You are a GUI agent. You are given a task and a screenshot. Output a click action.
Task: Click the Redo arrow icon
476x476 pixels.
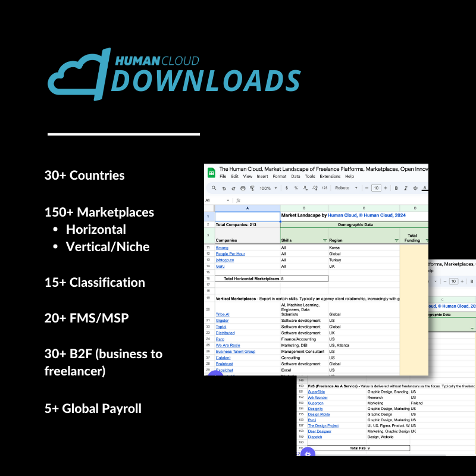tap(233, 188)
